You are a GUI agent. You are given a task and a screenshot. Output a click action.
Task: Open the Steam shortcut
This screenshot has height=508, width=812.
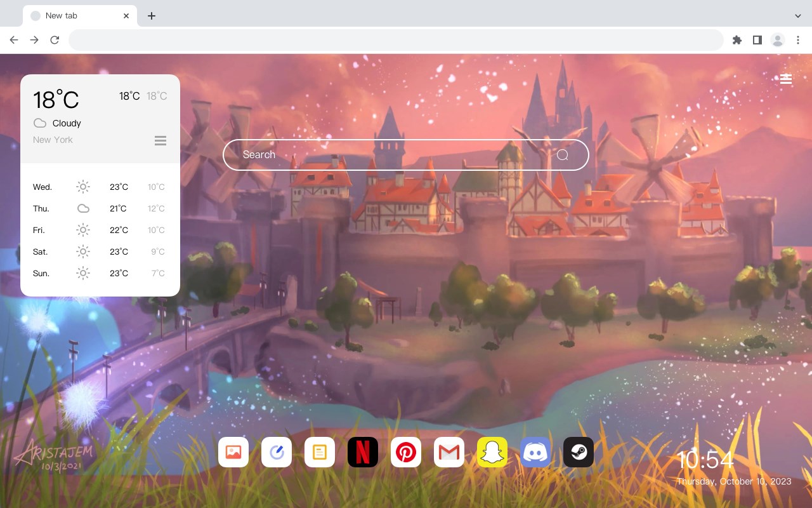point(579,452)
